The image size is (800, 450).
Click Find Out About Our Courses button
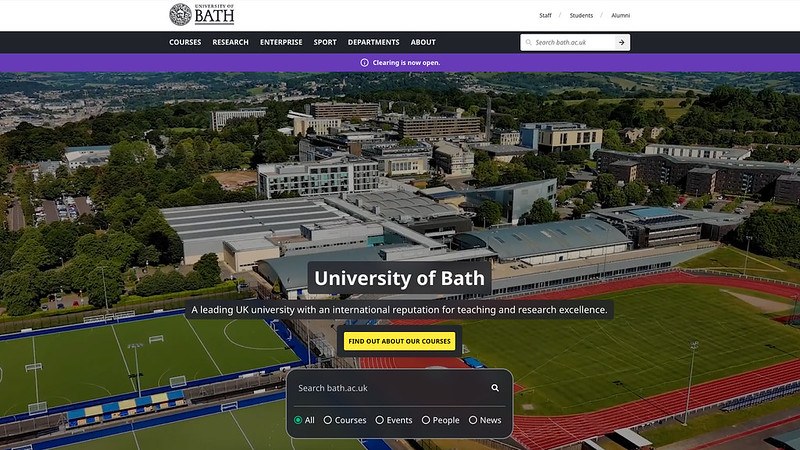tap(399, 341)
